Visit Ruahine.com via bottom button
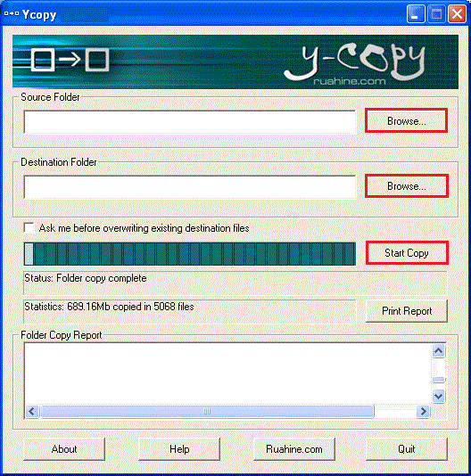 tap(294, 449)
